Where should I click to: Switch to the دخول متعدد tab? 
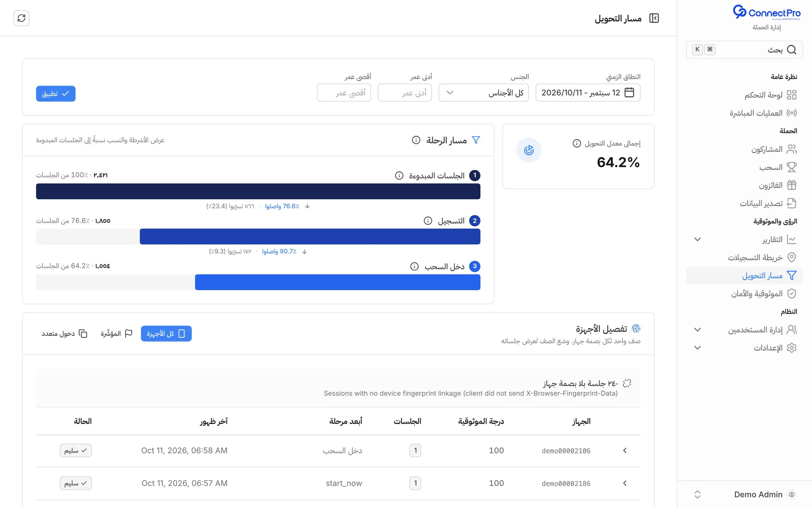pyautogui.click(x=64, y=334)
